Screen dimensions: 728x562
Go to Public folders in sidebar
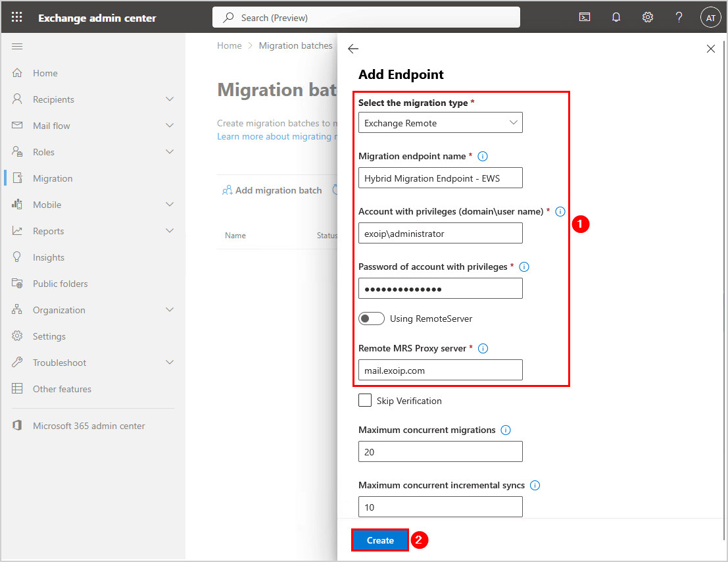[60, 284]
